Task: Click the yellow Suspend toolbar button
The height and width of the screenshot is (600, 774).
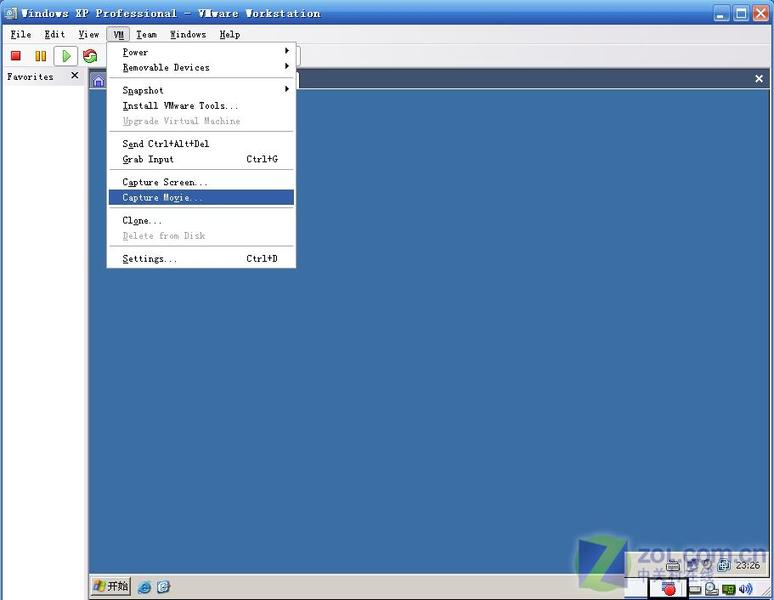Action: click(x=40, y=56)
